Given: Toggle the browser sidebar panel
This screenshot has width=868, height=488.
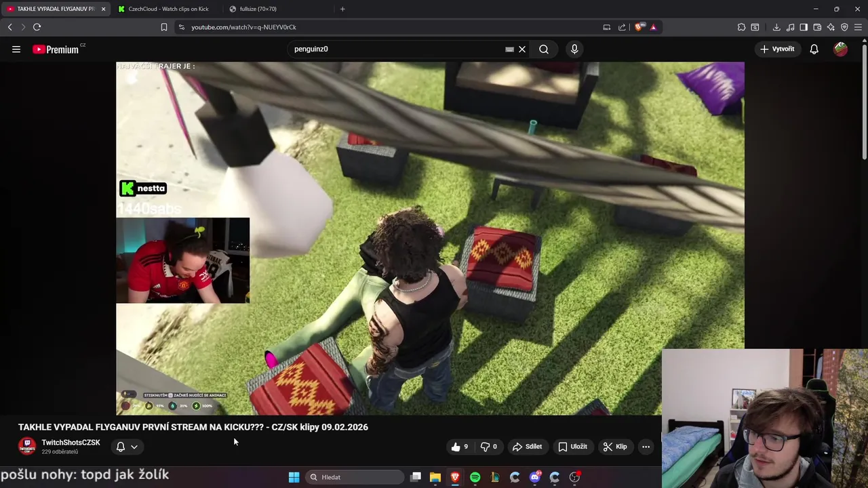Looking at the screenshot, I should click(x=804, y=27).
